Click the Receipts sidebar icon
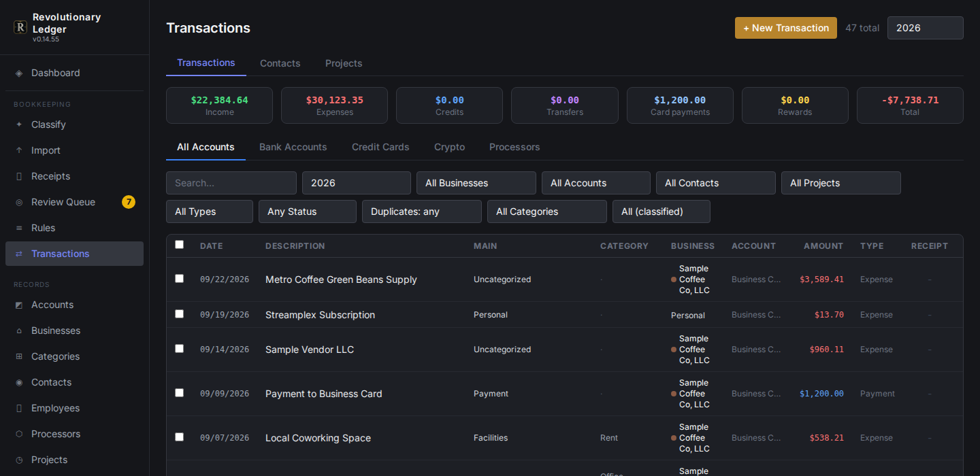980x476 pixels. [19, 176]
